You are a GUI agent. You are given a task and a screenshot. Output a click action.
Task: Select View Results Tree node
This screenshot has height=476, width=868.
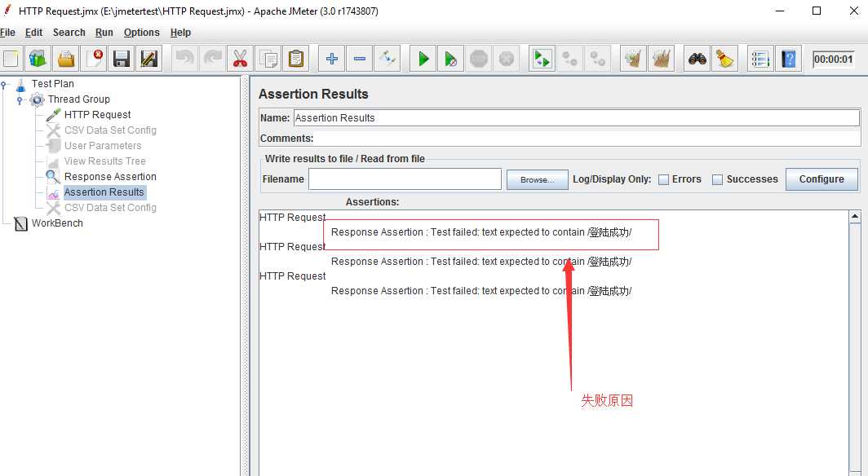[104, 161]
